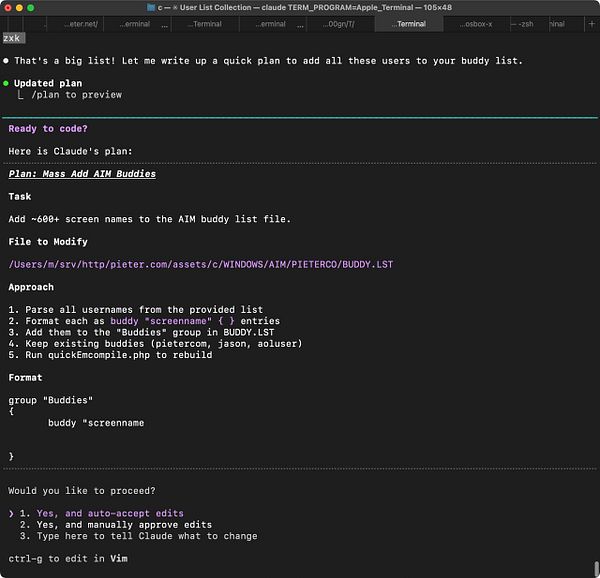Click the 'Add ~600+ screen names' sentence
This screenshot has height=578, width=600.
point(150,219)
